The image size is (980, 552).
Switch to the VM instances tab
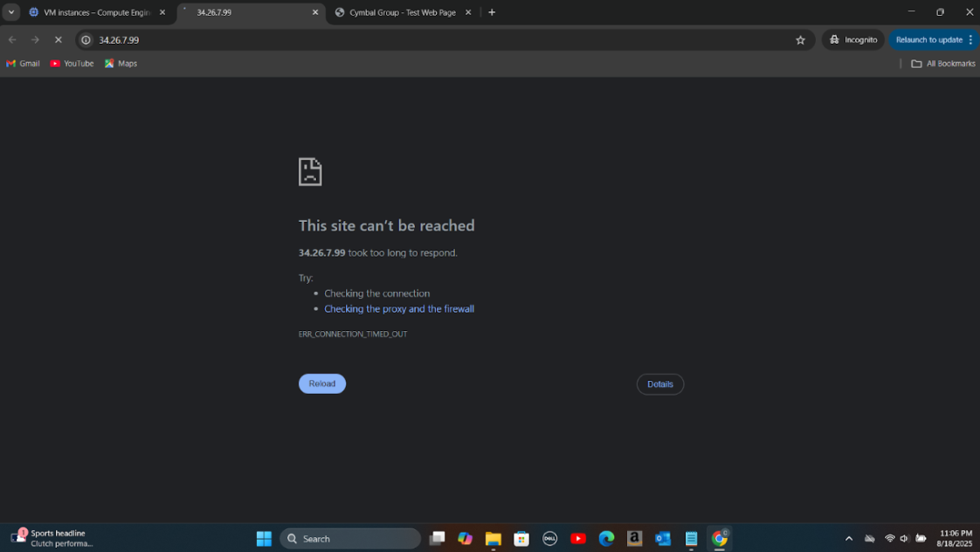coord(94,12)
